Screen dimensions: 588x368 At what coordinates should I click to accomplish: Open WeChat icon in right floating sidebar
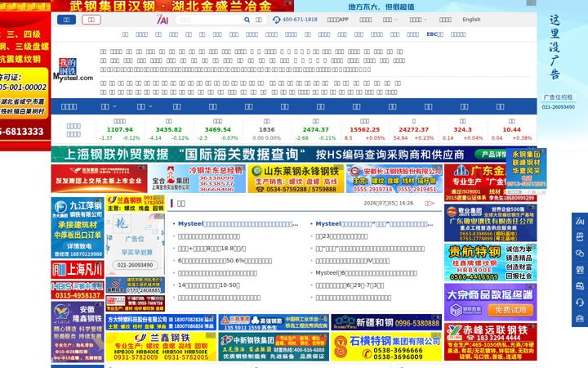580,253
